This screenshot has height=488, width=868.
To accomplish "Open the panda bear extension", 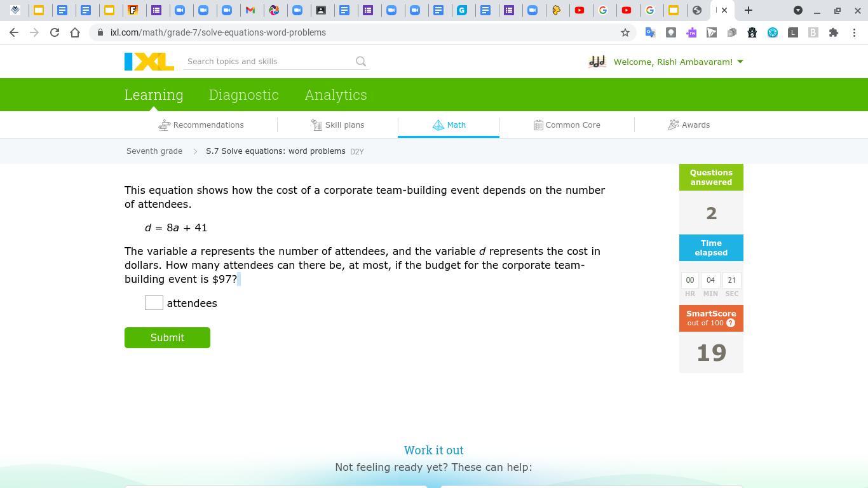I will coord(752,32).
